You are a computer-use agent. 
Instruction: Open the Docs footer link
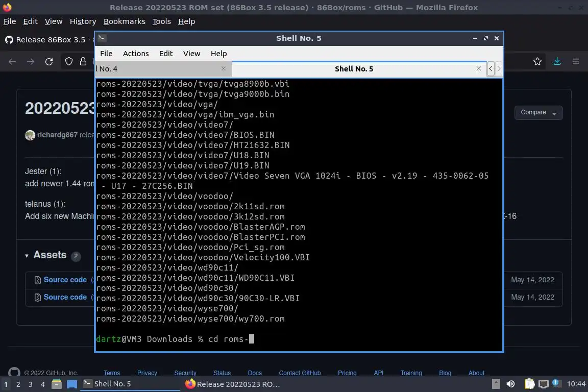[255, 373]
